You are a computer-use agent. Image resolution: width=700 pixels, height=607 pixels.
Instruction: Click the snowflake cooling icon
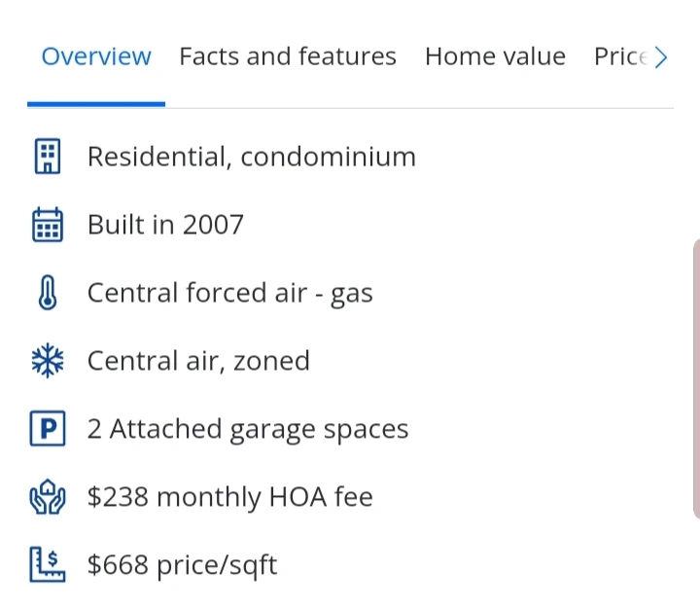click(47, 361)
